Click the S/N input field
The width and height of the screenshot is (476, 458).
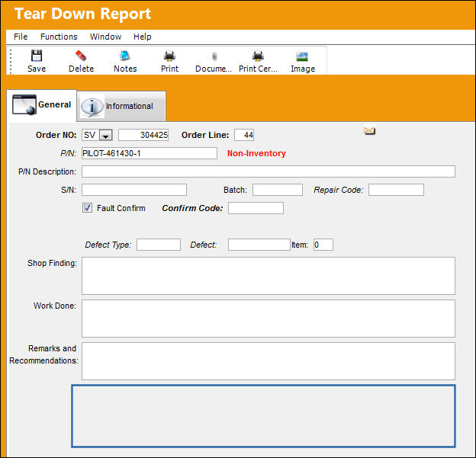134,190
